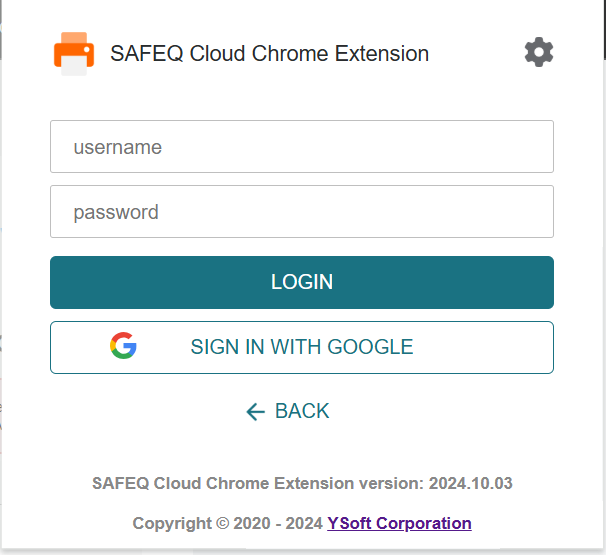Click the 'username' placeholder text
606x555 pixels.
pyautogui.click(x=117, y=147)
